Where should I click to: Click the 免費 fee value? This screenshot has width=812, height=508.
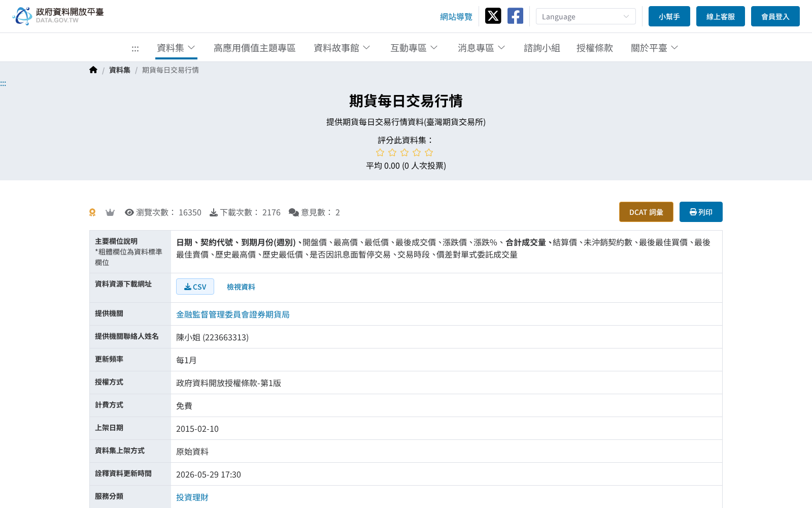click(x=184, y=406)
